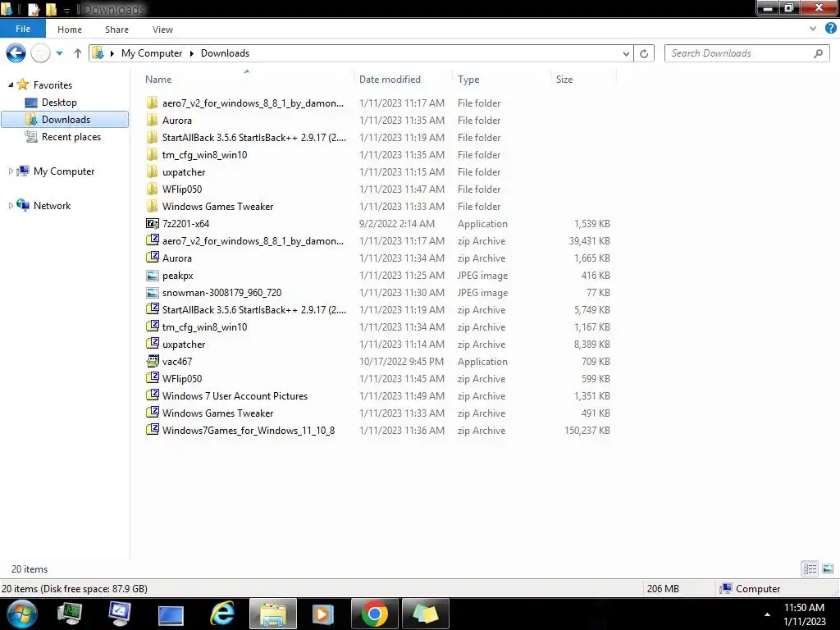Viewport: 840px width, 630px height.
Task: Select the WFlip050 zip archive name
Action: coord(182,379)
